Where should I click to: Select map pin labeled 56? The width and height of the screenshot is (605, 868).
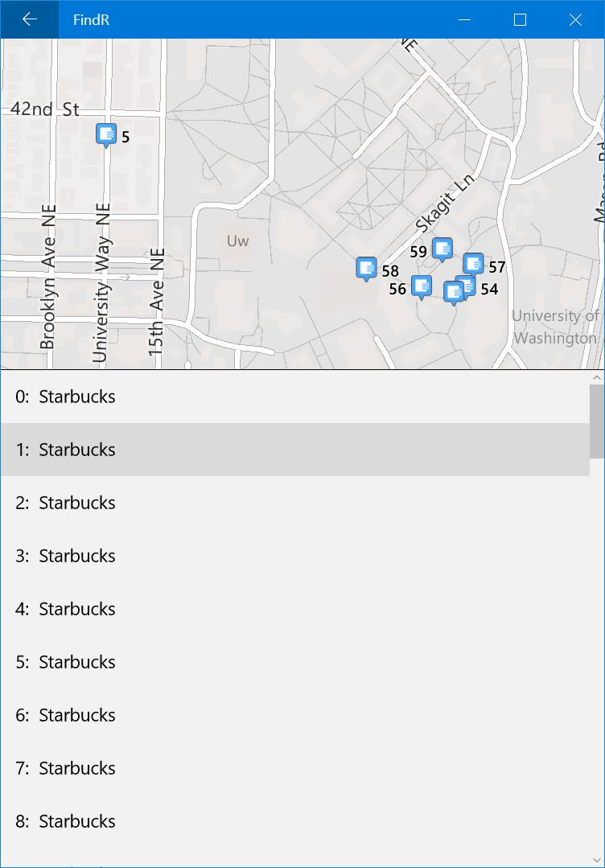pyautogui.click(x=422, y=287)
